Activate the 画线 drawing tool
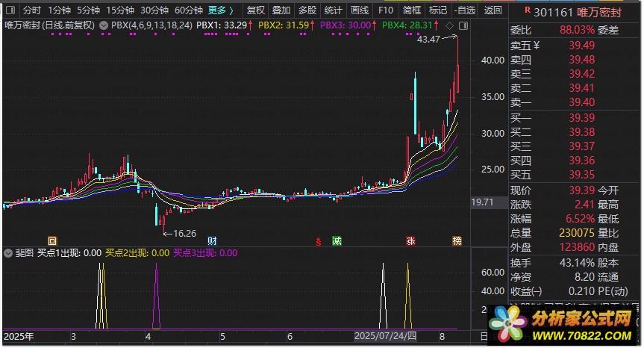This screenshot has width=644, height=348. tap(360, 10)
